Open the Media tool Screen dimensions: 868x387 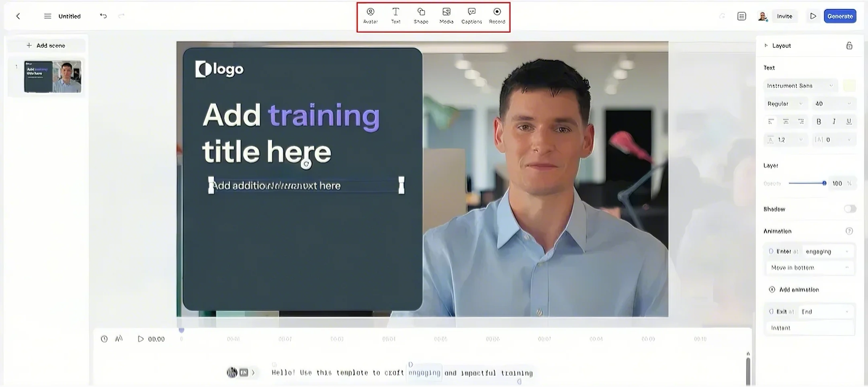[446, 16]
